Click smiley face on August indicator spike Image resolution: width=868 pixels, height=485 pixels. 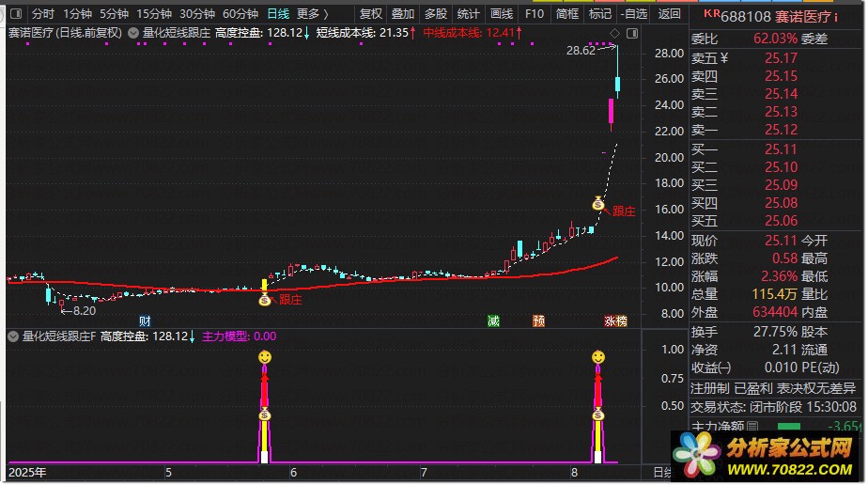pyautogui.click(x=597, y=357)
